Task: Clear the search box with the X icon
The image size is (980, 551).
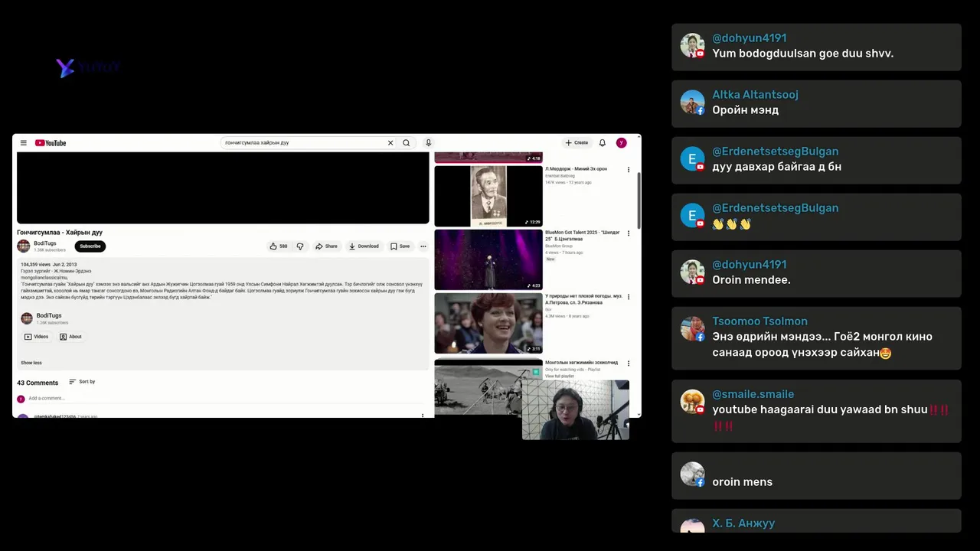Action: [390, 143]
